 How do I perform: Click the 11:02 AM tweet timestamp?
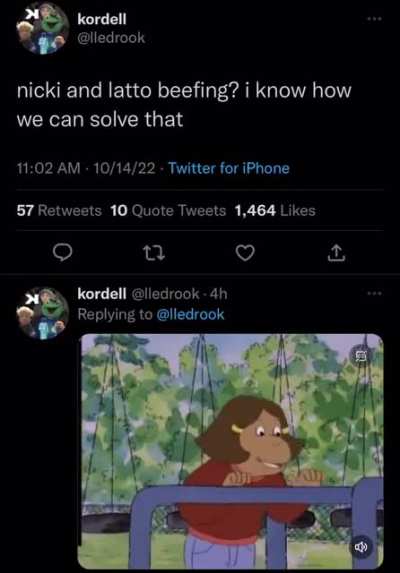pos(48,168)
